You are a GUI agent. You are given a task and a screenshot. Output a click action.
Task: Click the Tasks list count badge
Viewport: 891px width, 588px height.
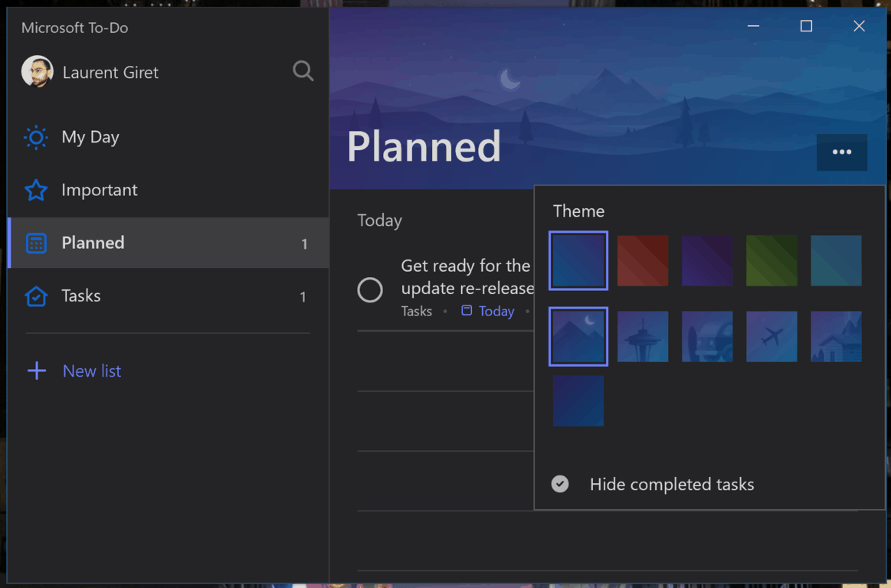(303, 296)
